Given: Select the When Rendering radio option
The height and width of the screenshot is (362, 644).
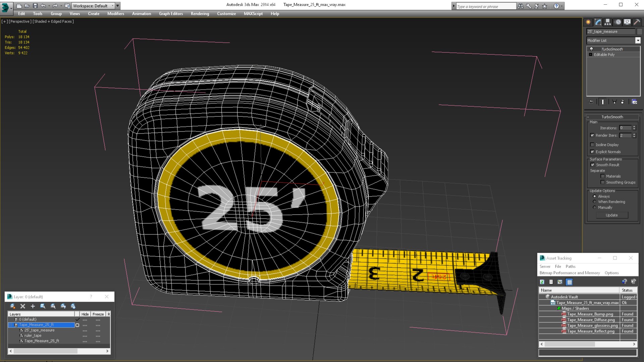Looking at the screenshot, I should pyautogui.click(x=595, y=202).
